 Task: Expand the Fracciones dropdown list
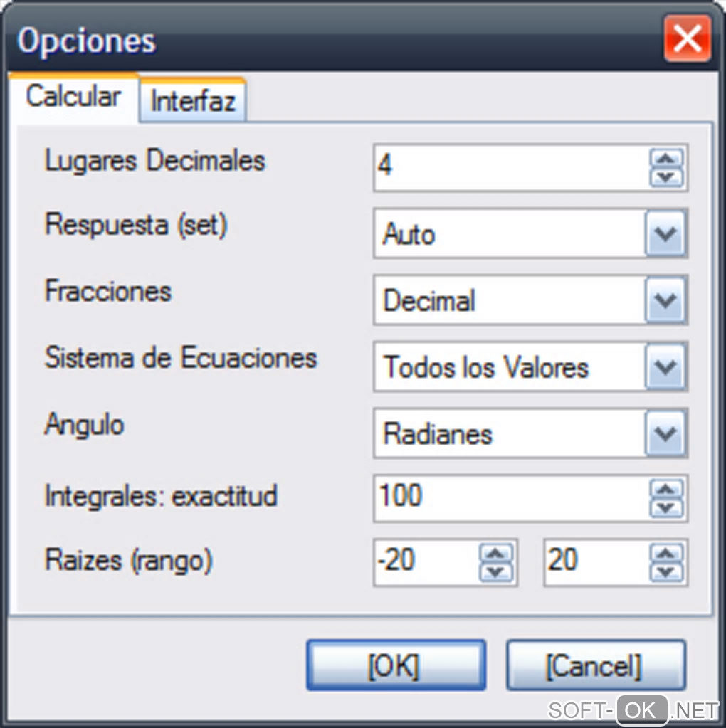pos(665,300)
